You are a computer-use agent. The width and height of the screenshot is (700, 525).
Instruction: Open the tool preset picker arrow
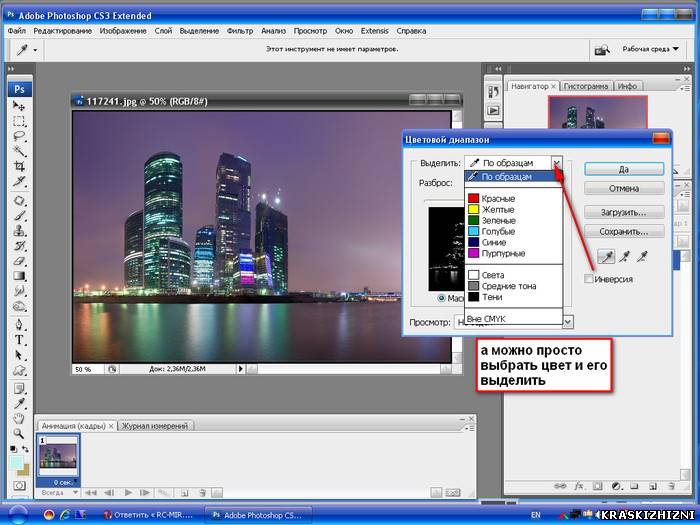click(35, 50)
